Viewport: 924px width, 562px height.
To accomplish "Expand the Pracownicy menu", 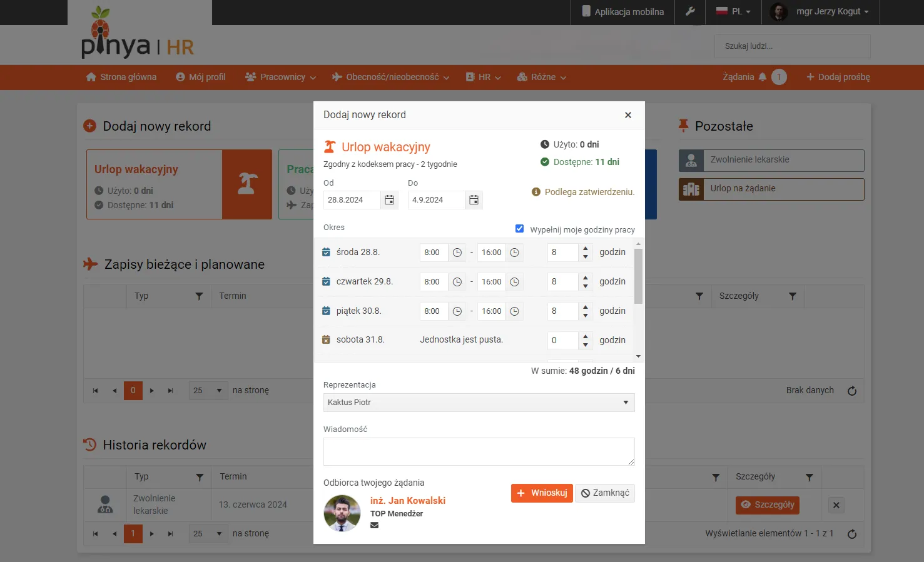I will click(280, 77).
